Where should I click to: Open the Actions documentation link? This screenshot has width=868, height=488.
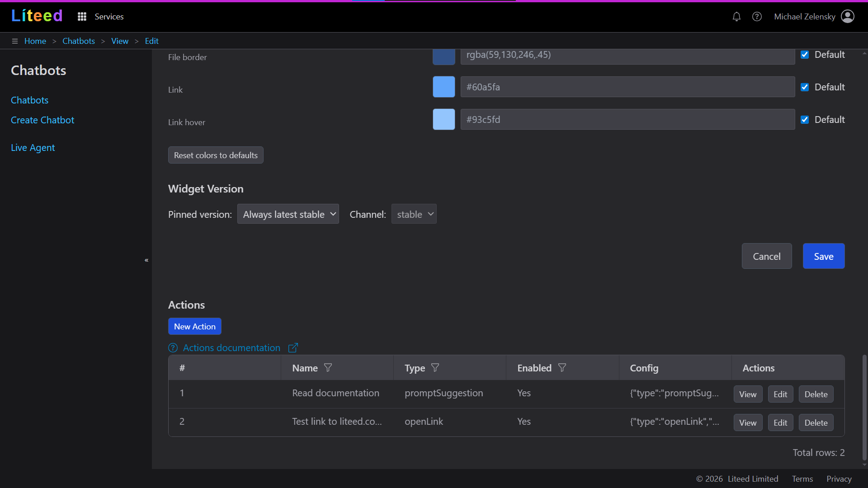(231, 348)
